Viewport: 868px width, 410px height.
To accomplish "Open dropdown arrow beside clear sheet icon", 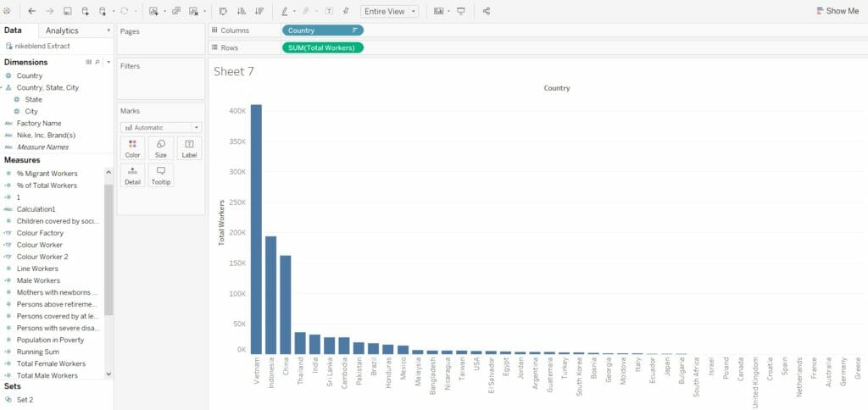I will (x=205, y=11).
